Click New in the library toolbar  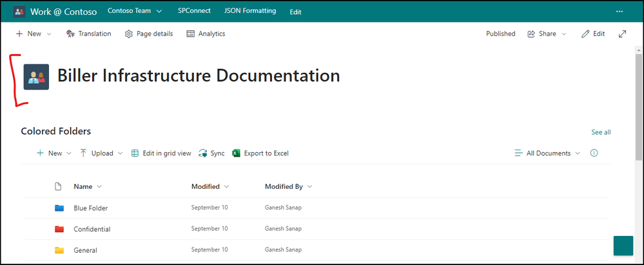coord(49,153)
